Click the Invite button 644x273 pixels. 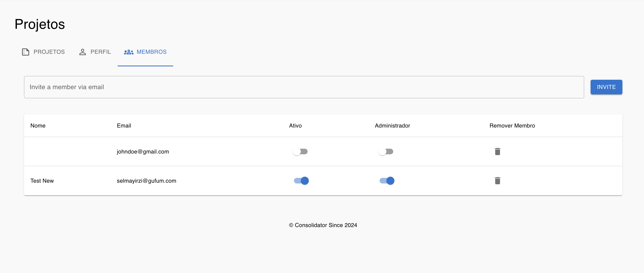[x=606, y=87]
